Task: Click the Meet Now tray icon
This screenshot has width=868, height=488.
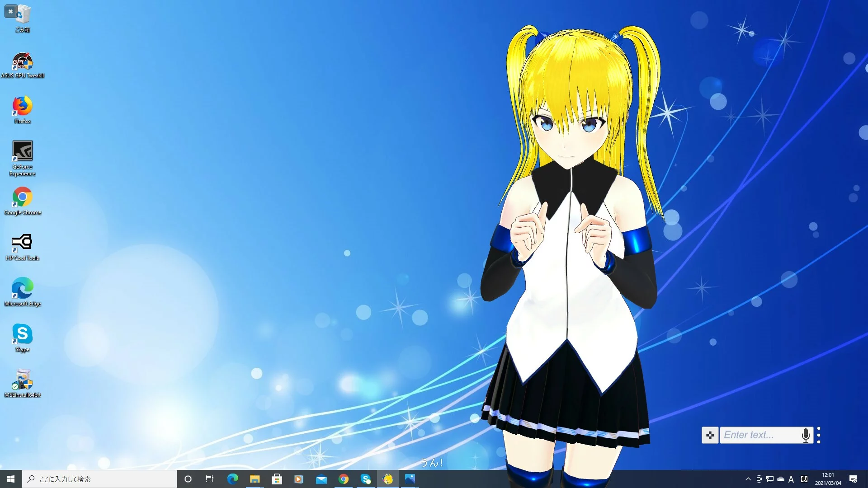Action: click(759, 479)
